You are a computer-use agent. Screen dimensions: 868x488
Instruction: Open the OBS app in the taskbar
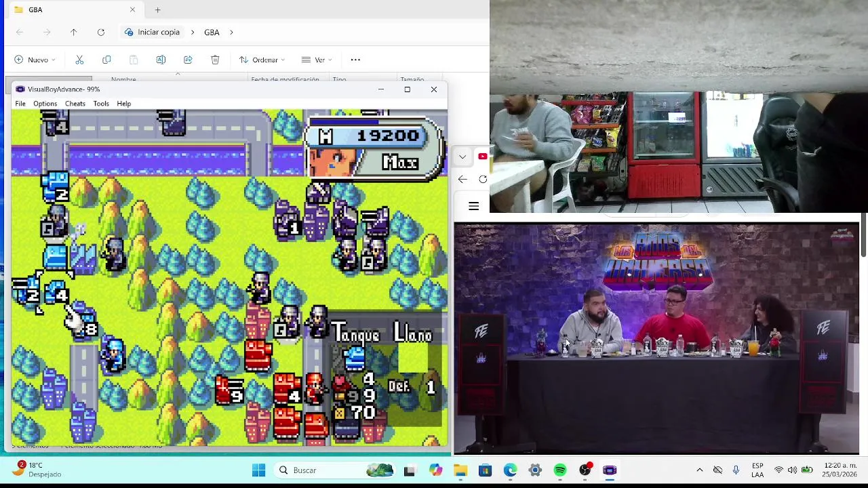(585, 470)
